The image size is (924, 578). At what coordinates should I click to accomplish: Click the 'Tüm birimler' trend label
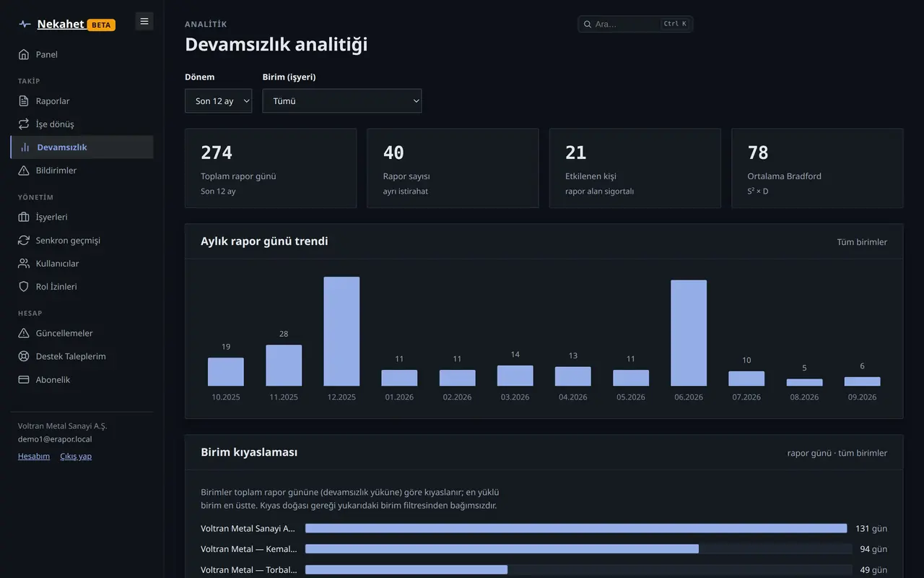(862, 242)
